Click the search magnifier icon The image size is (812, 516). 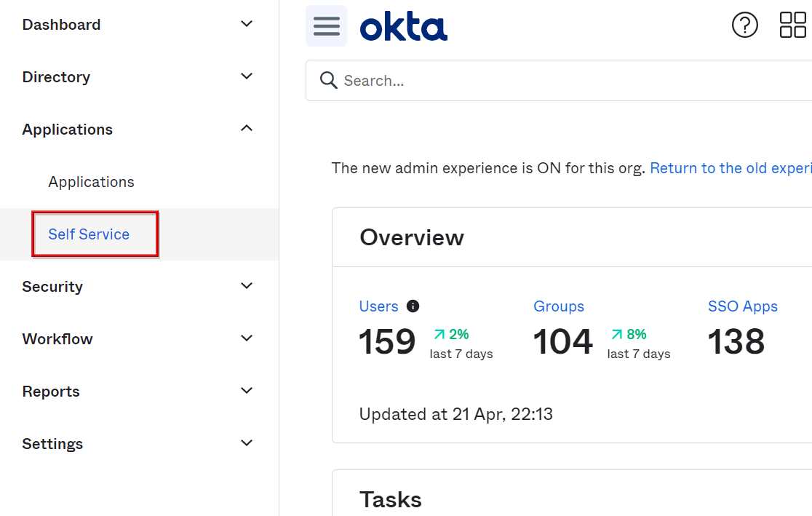click(329, 80)
